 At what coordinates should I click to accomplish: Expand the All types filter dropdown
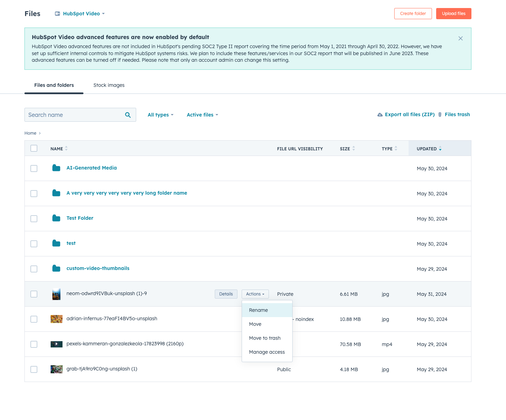click(x=160, y=115)
